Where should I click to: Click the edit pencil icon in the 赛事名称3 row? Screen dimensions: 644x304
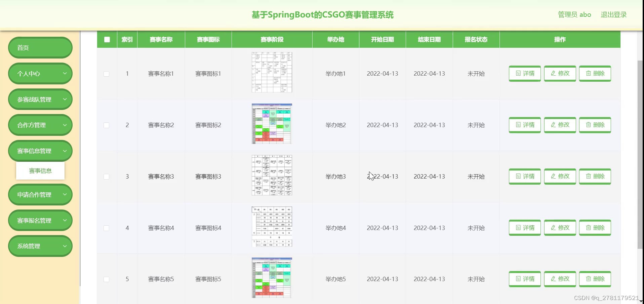coord(553,176)
